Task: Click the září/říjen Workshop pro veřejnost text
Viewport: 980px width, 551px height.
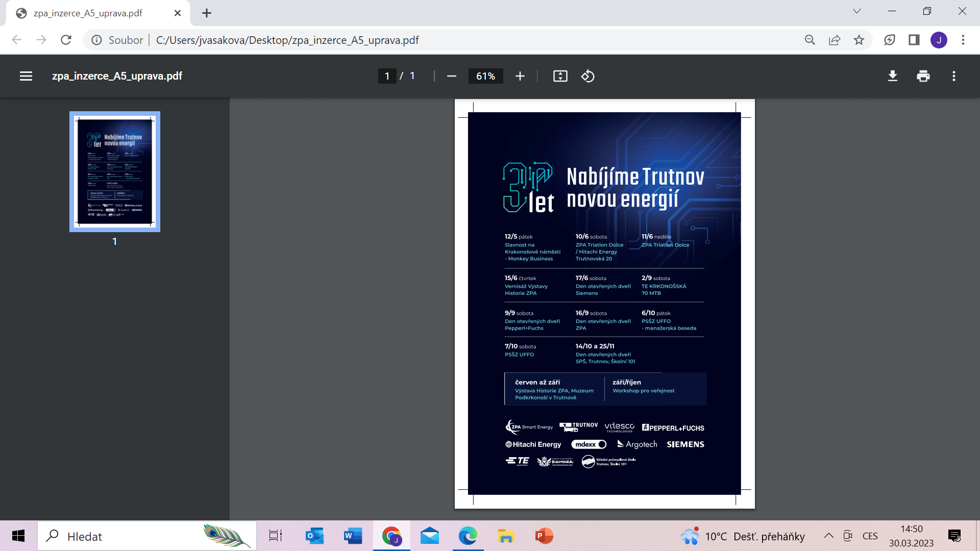Action: 644,386
